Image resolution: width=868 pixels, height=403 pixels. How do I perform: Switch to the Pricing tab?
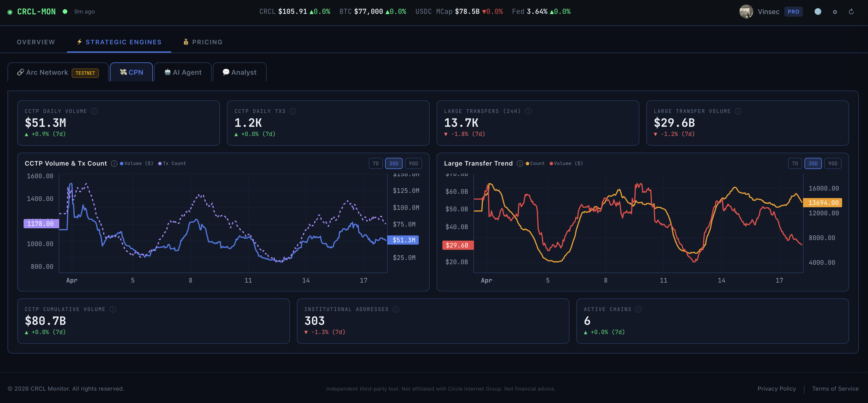tap(202, 42)
